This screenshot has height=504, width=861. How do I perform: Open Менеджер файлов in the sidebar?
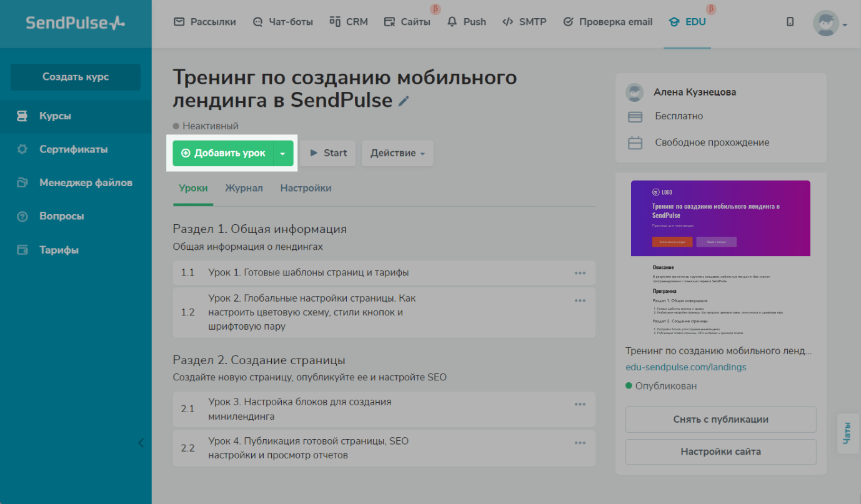click(x=86, y=183)
